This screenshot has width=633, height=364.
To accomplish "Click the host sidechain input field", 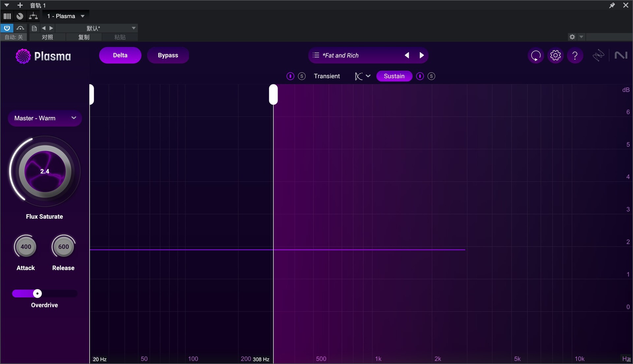I will [x=609, y=37].
